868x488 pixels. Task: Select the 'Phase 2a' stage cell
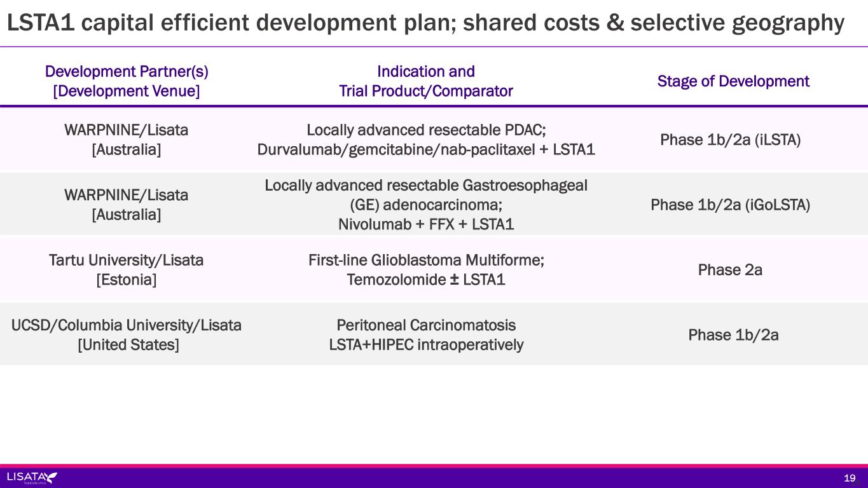[x=730, y=270]
